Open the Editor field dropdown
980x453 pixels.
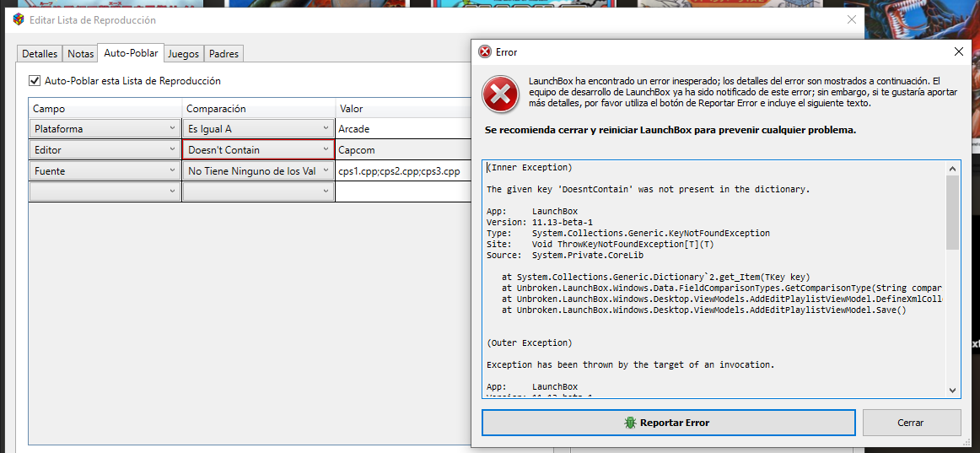point(105,150)
